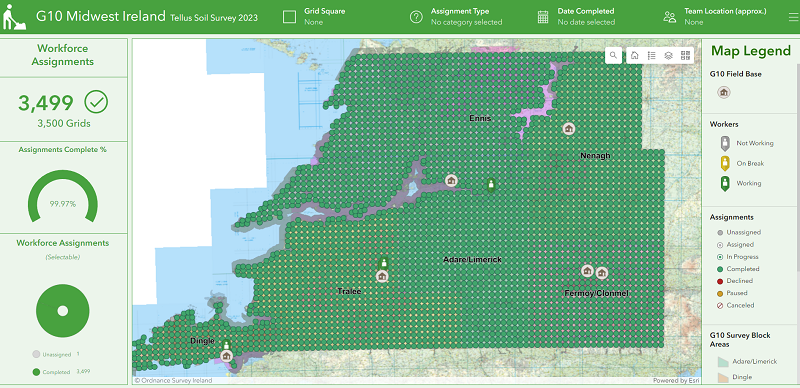Open the Assignment Type category selector

point(456,17)
